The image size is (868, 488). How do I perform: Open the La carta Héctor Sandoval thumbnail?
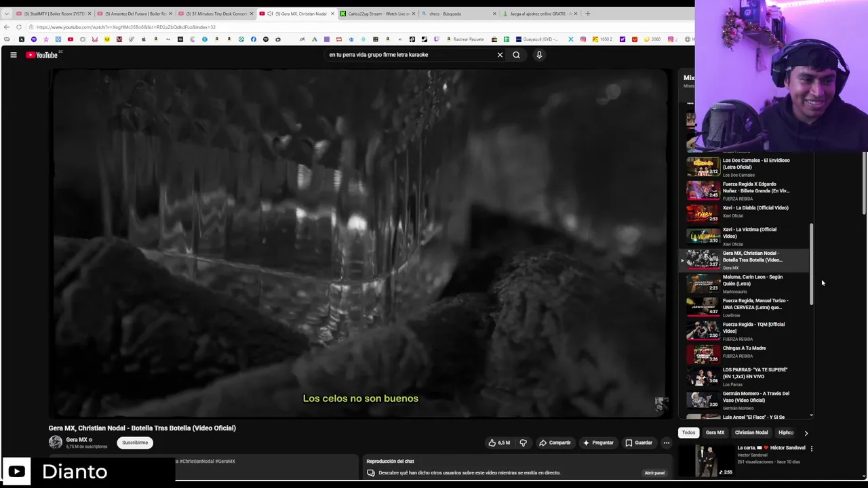(x=707, y=460)
